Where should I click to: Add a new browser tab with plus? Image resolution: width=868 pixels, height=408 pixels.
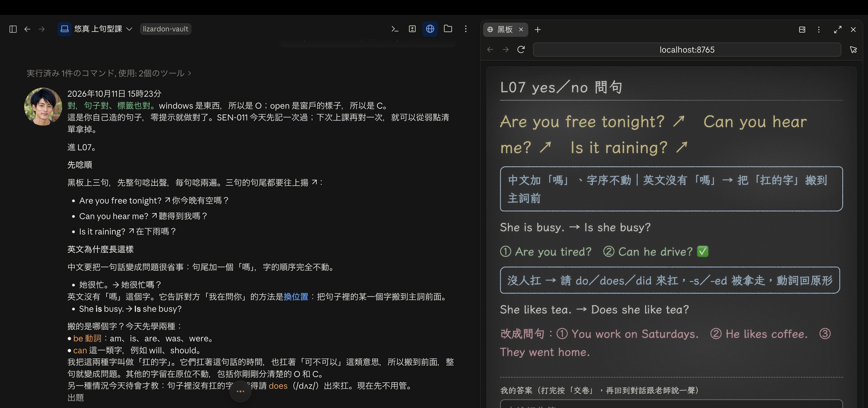[538, 29]
